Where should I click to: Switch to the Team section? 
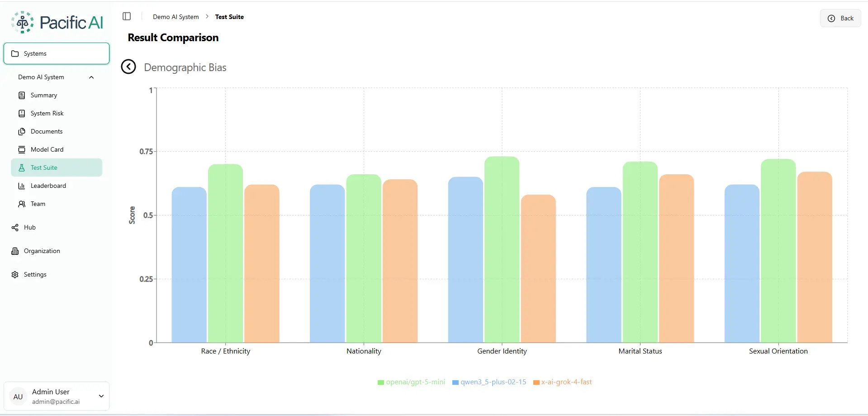click(x=38, y=203)
